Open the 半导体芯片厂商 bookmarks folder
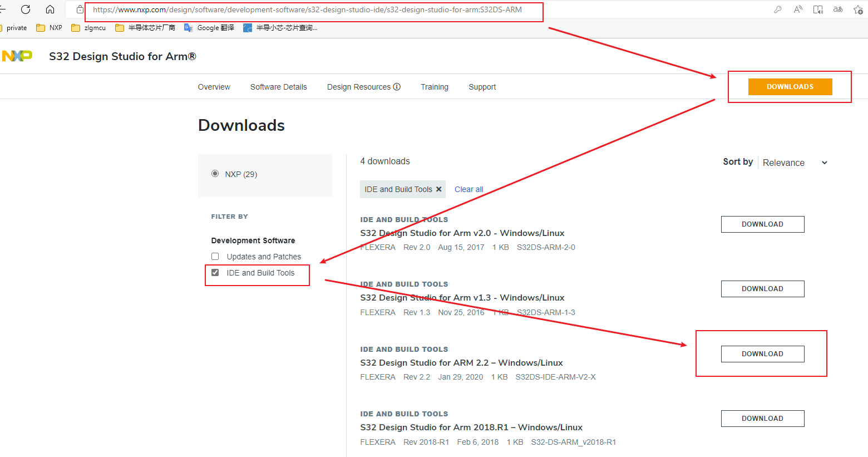The image size is (868, 457). [145, 28]
